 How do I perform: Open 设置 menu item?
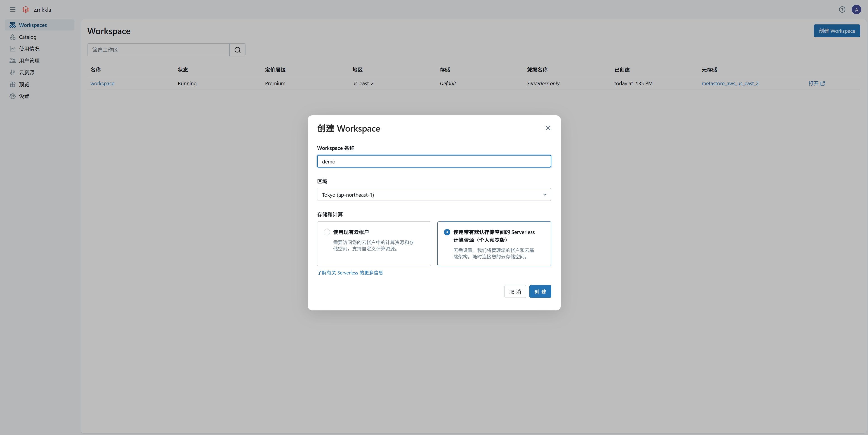39,96
